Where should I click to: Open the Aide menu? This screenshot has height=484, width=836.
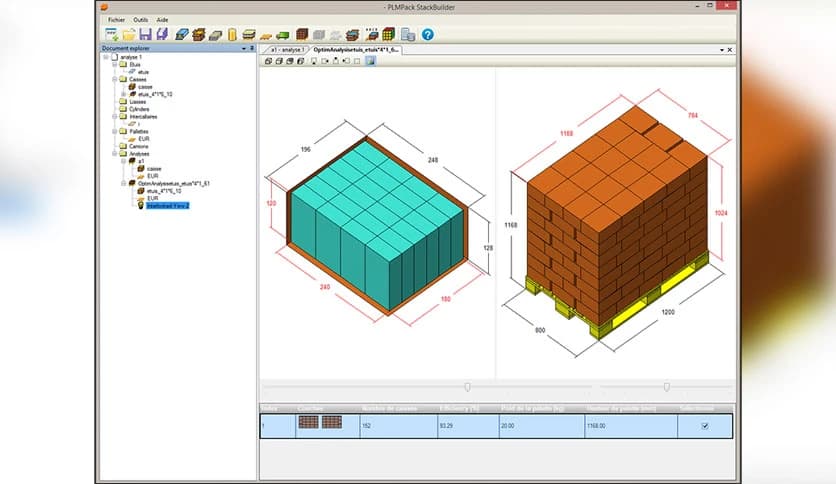pyautogui.click(x=163, y=19)
